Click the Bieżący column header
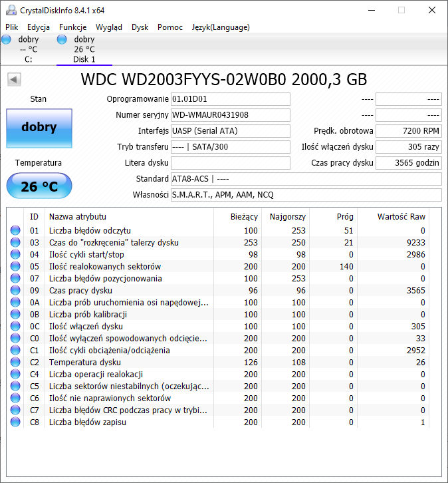The width and height of the screenshot is (448, 483). tap(237, 216)
